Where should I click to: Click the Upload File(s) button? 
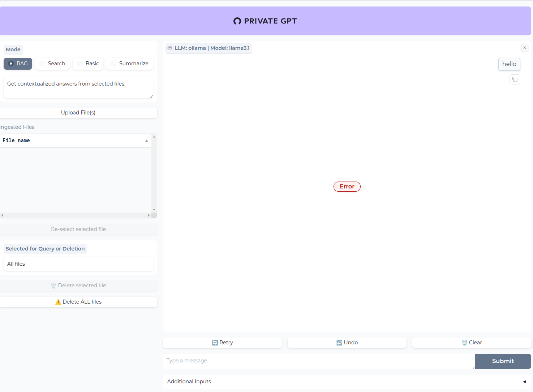pos(78,113)
